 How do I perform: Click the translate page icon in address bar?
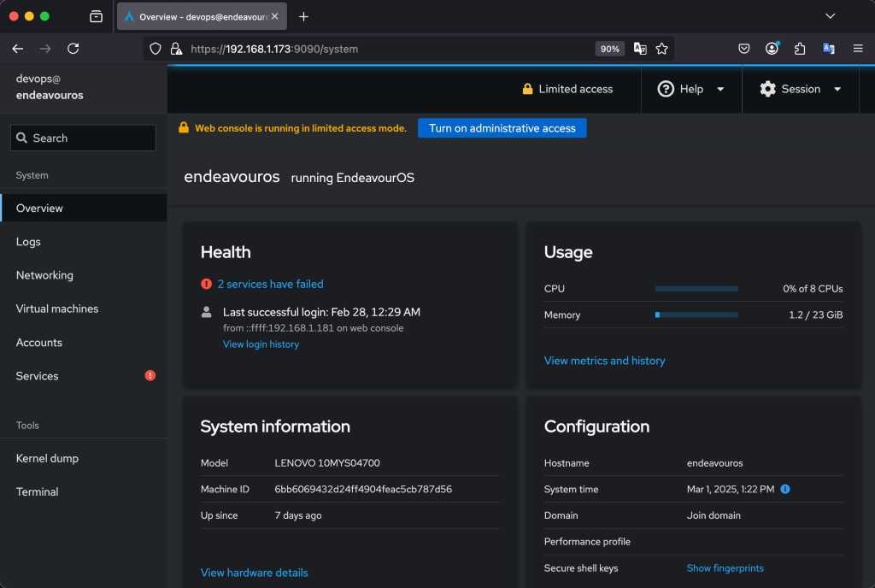pos(640,49)
